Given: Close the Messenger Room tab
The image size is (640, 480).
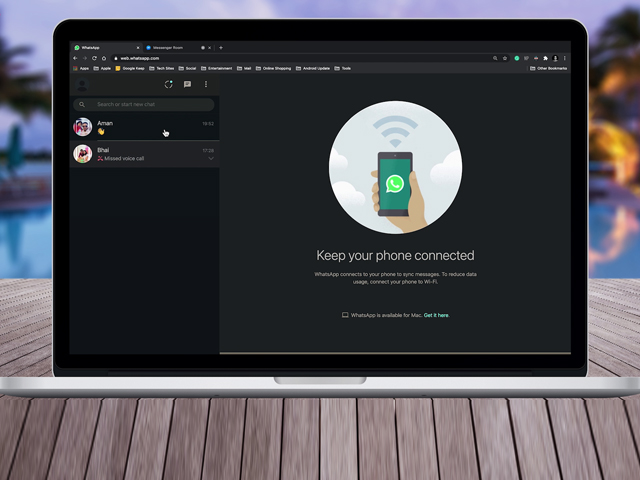Looking at the screenshot, I should 210,48.
